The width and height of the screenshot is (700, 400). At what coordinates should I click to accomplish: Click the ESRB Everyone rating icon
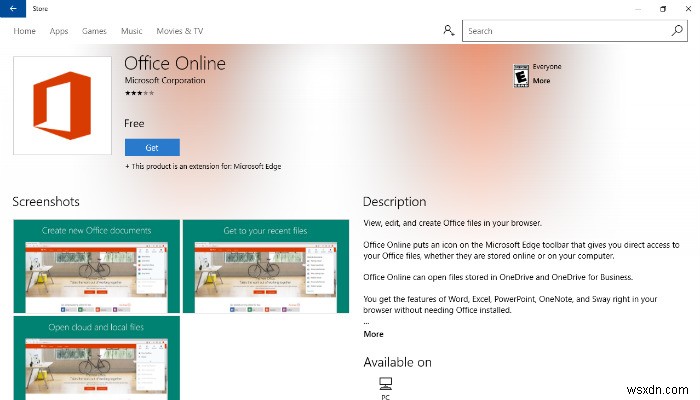521,75
